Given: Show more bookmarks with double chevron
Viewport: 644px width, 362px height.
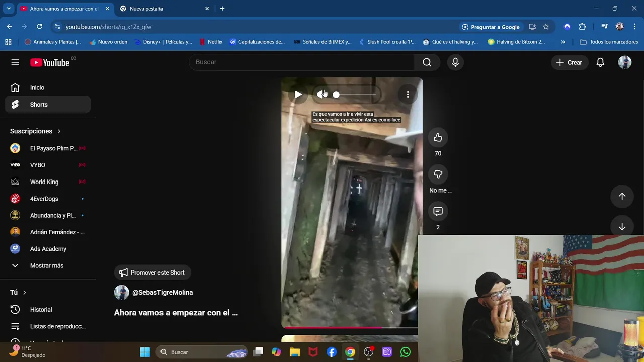Looking at the screenshot, I should coord(563,42).
